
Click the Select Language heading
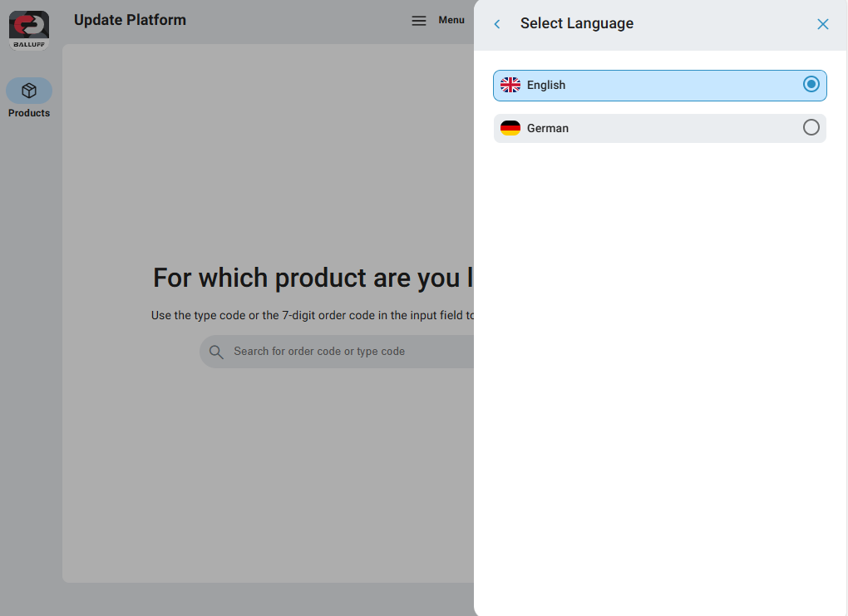click(x=576, y=23)
